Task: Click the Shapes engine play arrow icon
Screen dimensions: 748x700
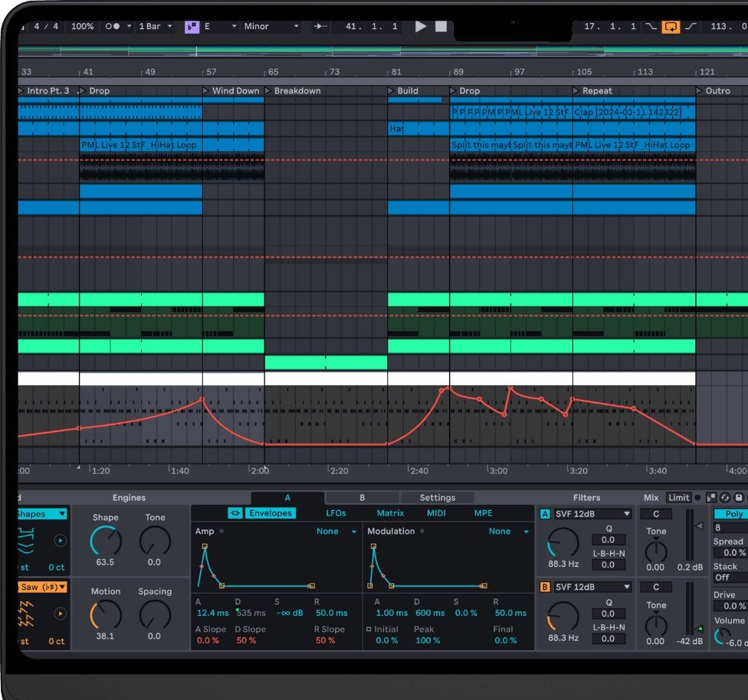Action: pyautogui.click(x=60, y=540)
